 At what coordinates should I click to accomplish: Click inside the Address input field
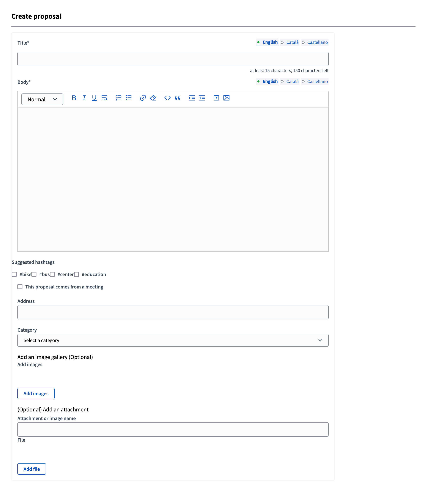click(173, 312)
